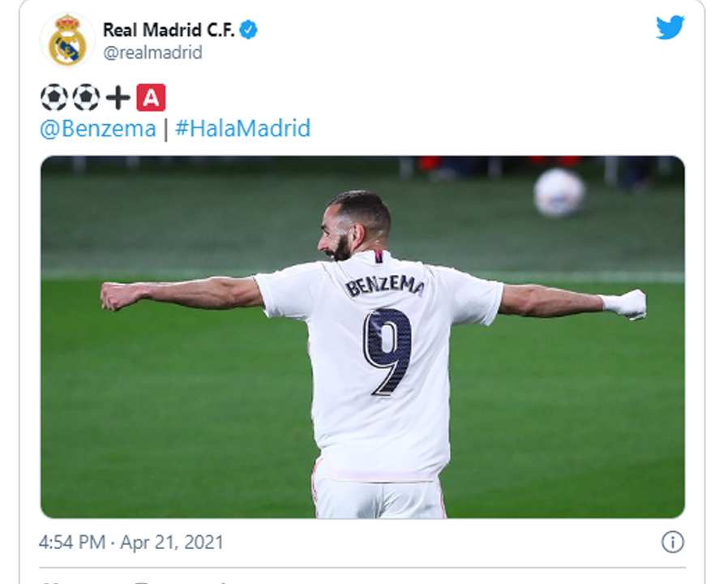Screen dimensions: 728x584
Task: Click the second soccer ball emoji
Action: pyautogui.click(x=87, y=97)
